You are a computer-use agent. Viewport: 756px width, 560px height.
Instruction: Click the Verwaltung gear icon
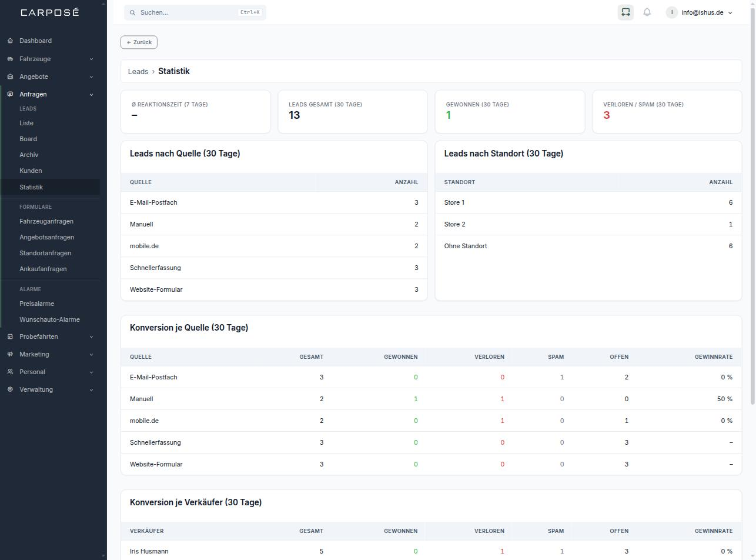[x=10, y=389]
